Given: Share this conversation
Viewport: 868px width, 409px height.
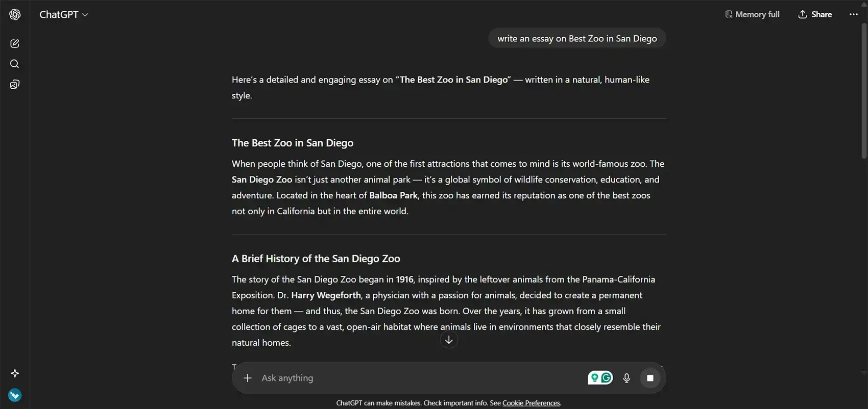Looking at the screenshot, I should 815,14.
